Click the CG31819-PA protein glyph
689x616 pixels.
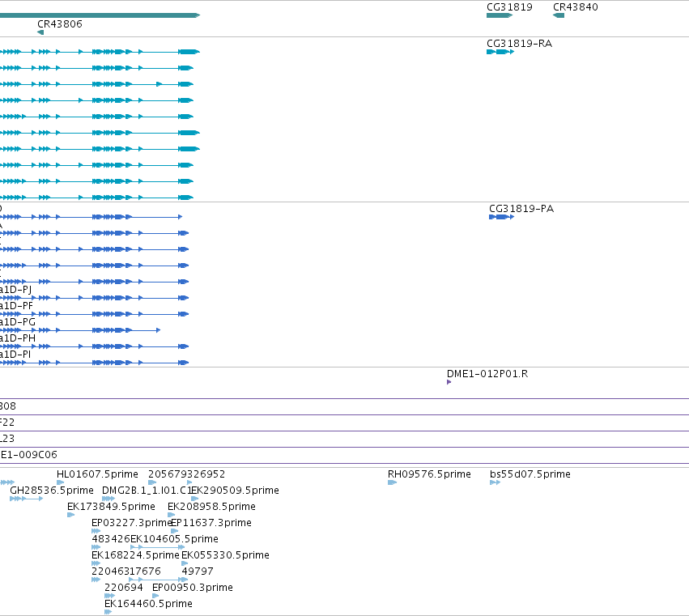501,217
